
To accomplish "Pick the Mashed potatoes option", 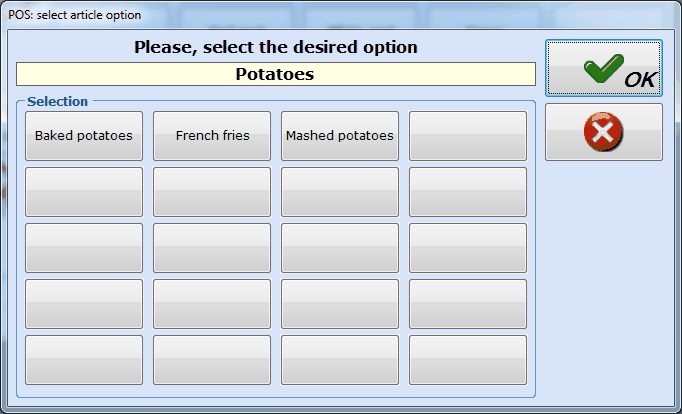I will pos(340,136).
